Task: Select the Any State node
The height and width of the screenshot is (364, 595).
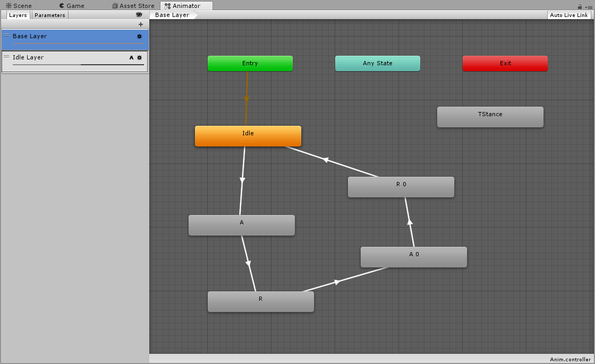Action: point(377,63)
